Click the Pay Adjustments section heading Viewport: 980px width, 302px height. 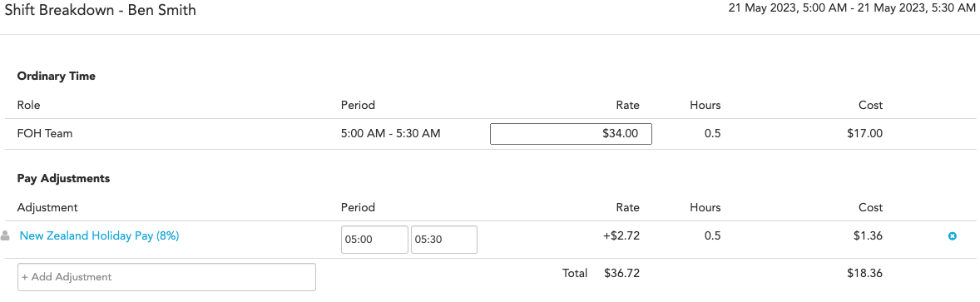[64, 179]
